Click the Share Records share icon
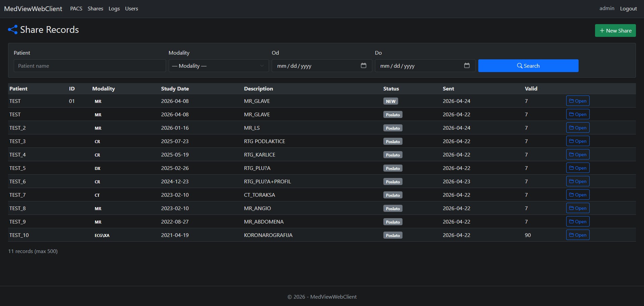644x306 pixels. (x=13, y=30)
